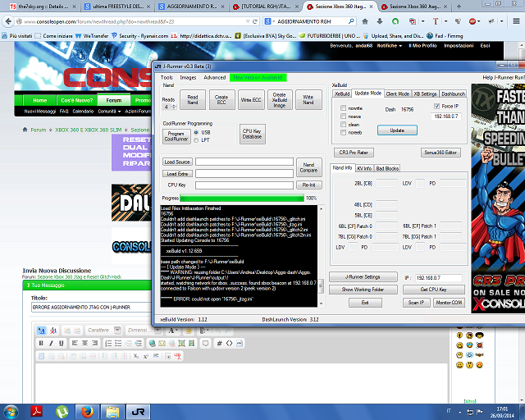The image size is (525, 420).
Task: Enable the noreeb checkbox in J-Runner
Action: click(x=343, y=133)
